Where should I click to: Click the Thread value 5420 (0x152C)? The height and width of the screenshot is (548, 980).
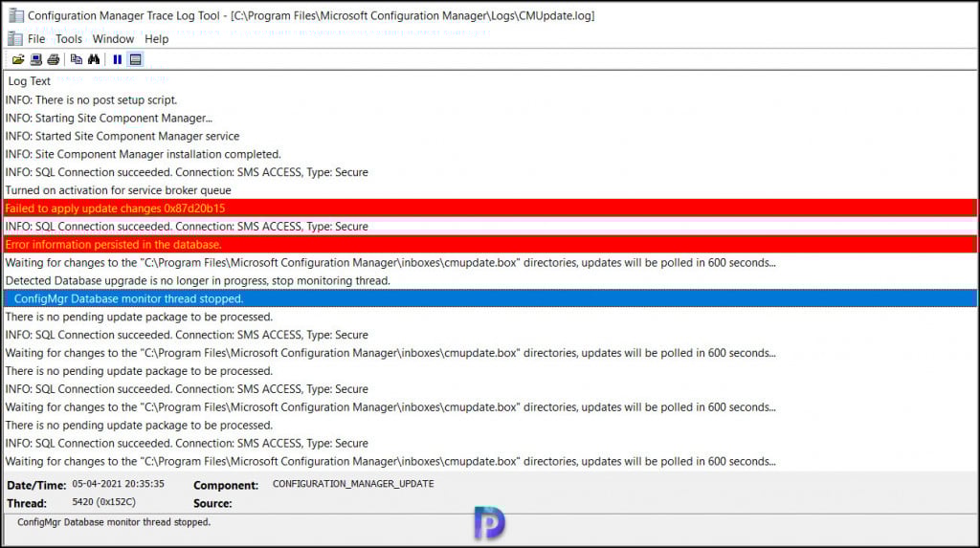103,502
